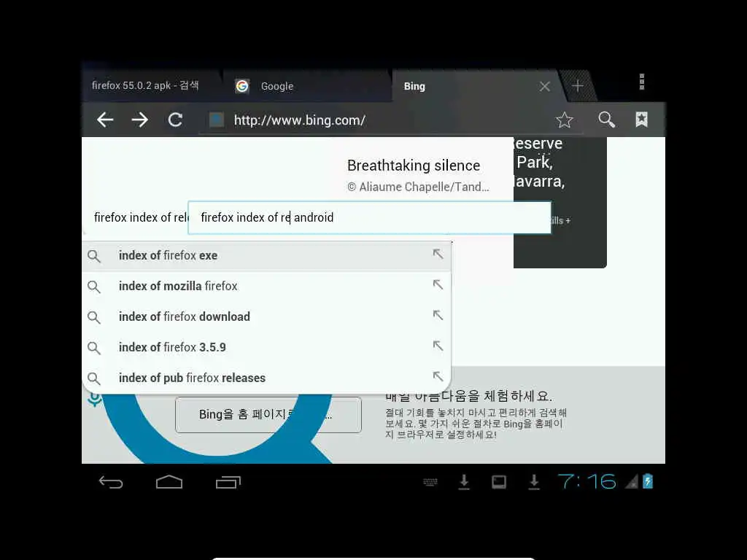This screenshot has width=747, height=560.
Task: Fill query arrow for index of mozilla firefox
Action: (x=438, y=284)
